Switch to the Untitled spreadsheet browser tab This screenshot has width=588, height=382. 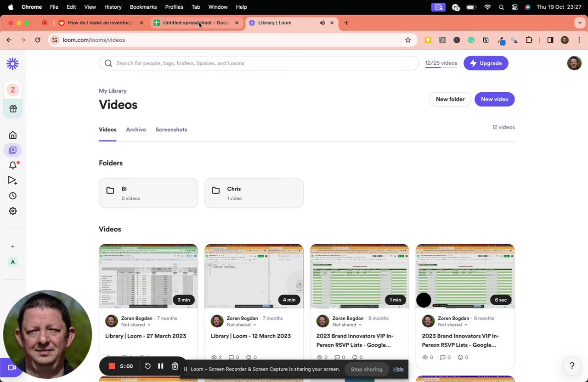pos(197,22)
